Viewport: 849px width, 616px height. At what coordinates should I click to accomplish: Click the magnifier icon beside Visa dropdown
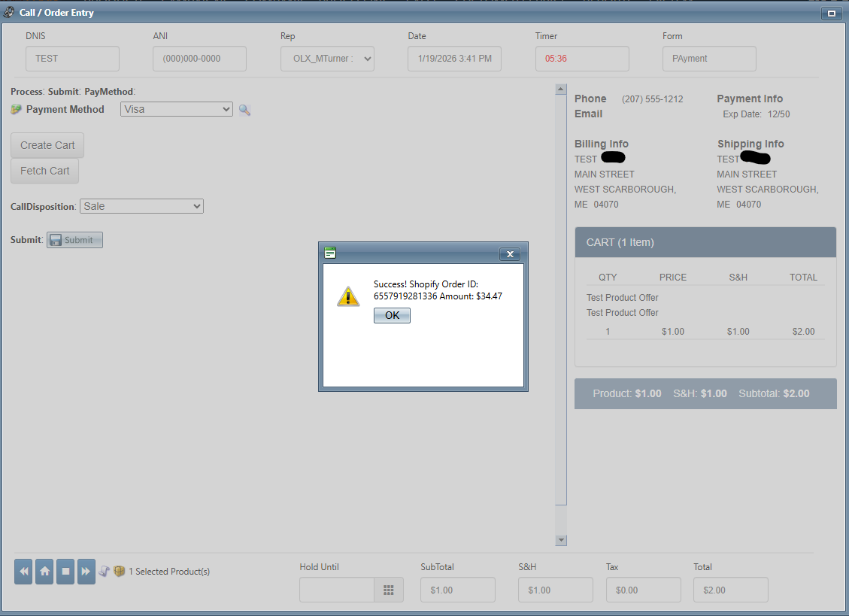tap(244, 110)
